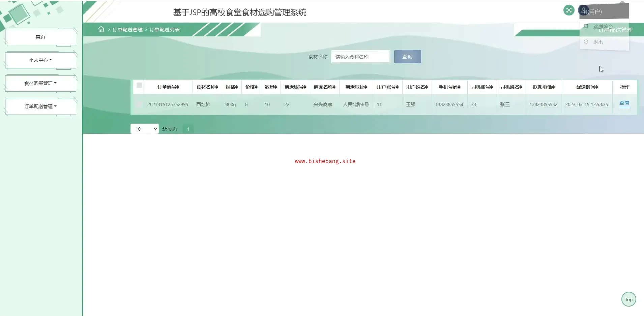644x316 pixels.
Task: Expand the 食材购买管理 sidebar menu
Action: pos(40,83)
